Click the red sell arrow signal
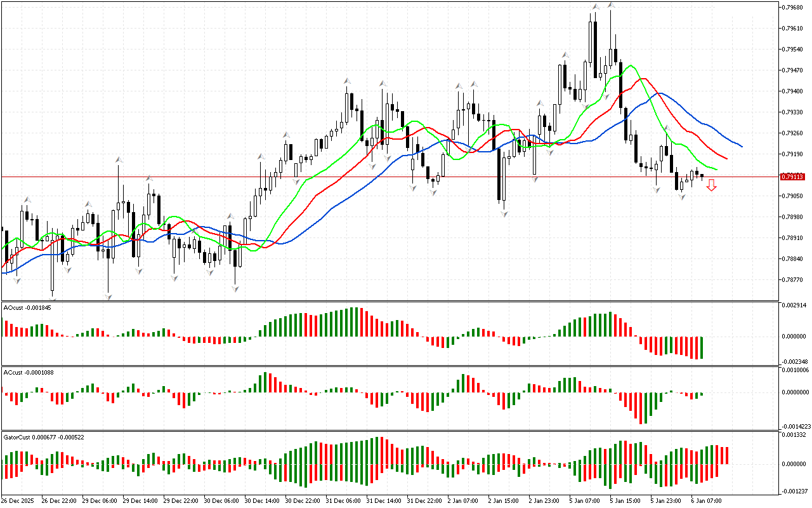 pos(712,185)
